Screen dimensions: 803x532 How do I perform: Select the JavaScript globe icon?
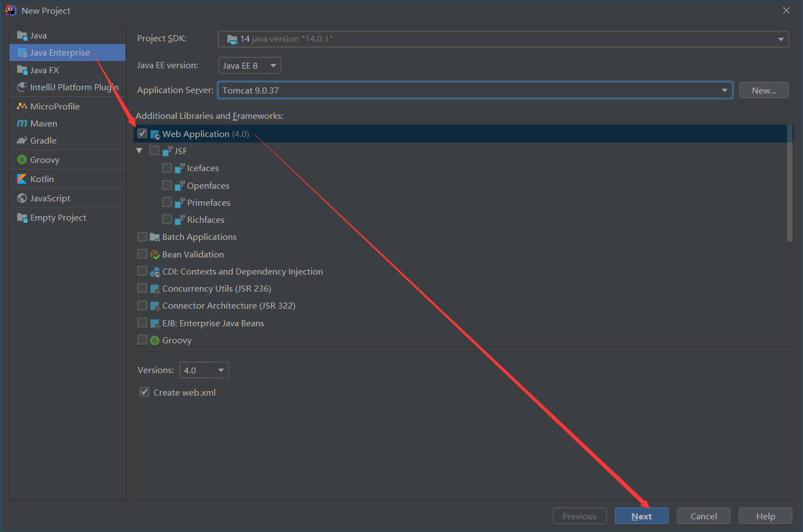click(22, 198)
